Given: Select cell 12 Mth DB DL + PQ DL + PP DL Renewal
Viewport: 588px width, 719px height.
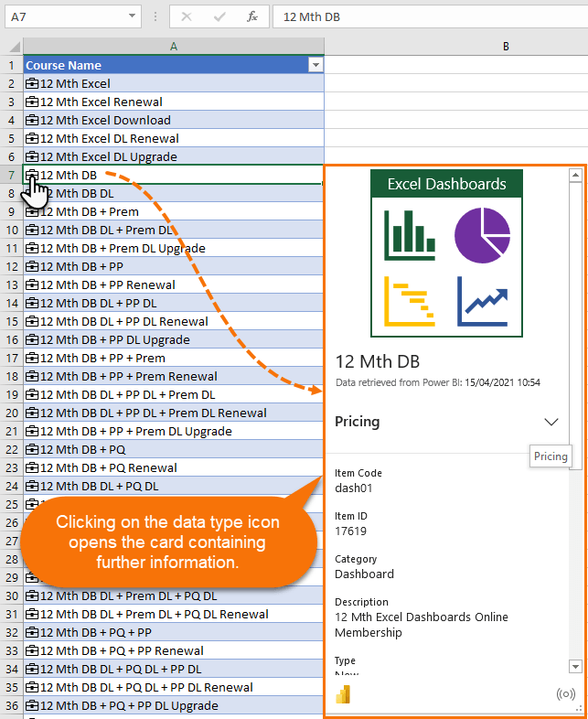Looking at the screenshot, I should point(174,688).
